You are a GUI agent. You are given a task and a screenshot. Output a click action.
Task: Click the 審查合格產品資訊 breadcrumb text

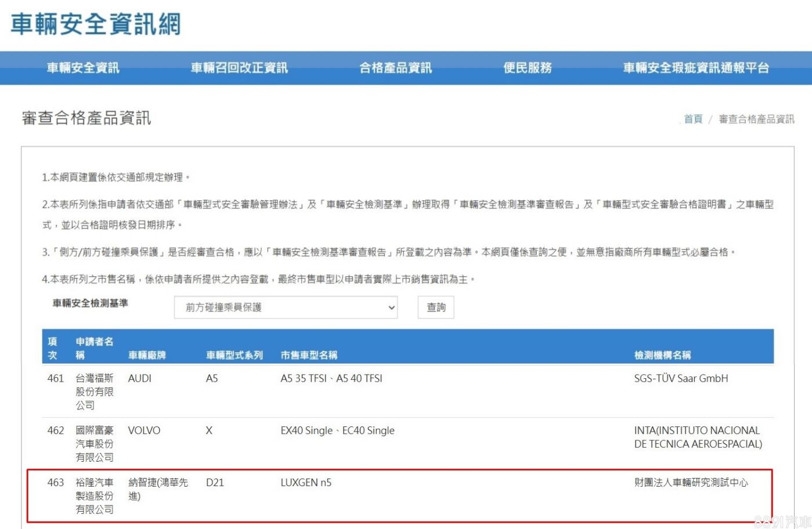(756, 119)
